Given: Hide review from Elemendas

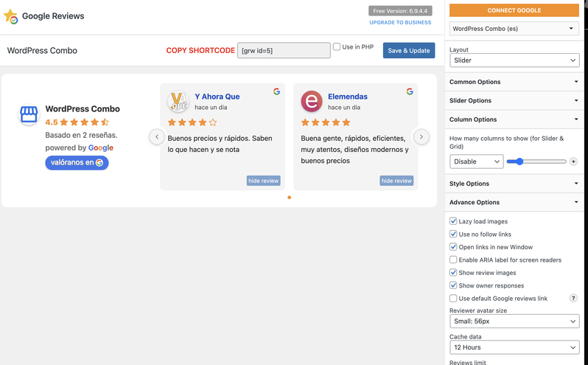Looking at the screenshot, I should [396, 181].
